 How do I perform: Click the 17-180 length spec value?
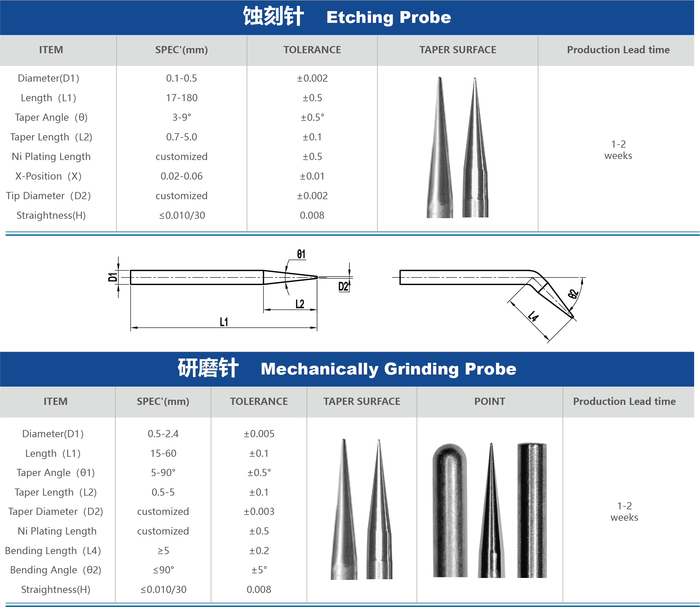[182, 98]
